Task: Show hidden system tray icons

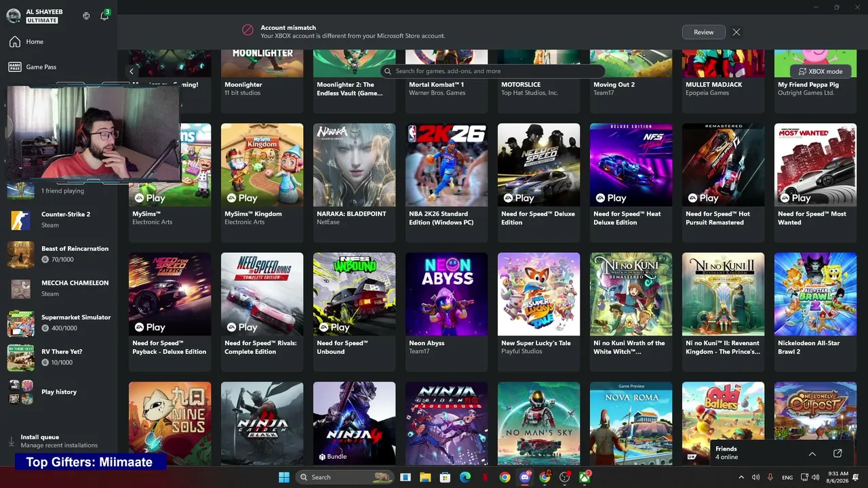Action: (741, 477)
